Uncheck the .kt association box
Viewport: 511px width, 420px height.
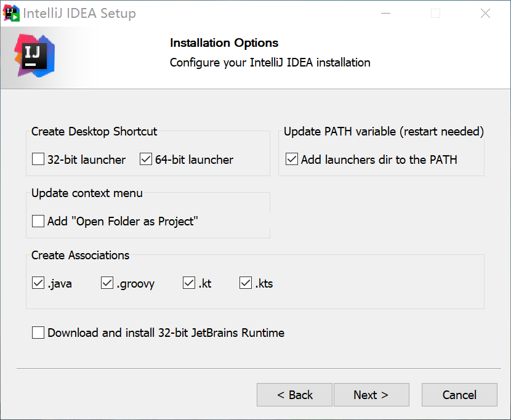[189, 283]
